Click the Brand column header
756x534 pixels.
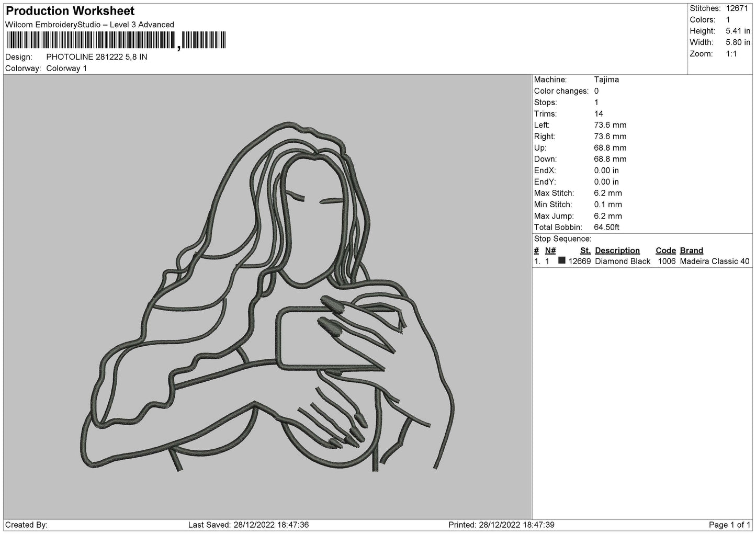(x=692, y=251)
